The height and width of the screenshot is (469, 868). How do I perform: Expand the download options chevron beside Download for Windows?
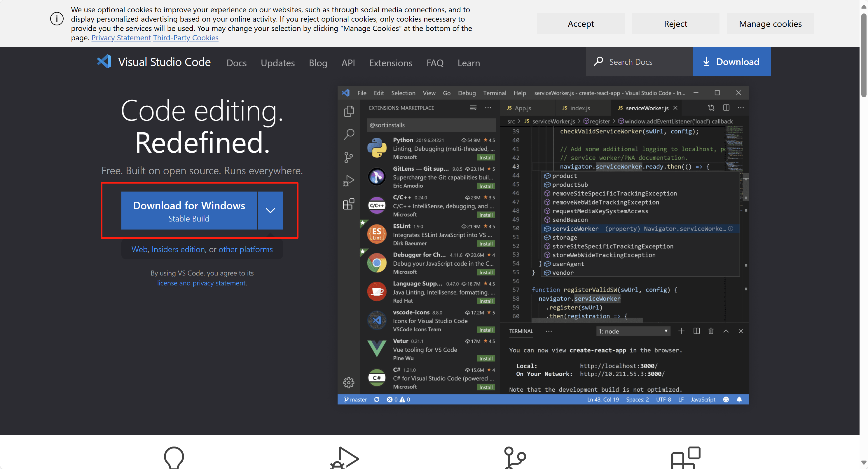[270, 210]
